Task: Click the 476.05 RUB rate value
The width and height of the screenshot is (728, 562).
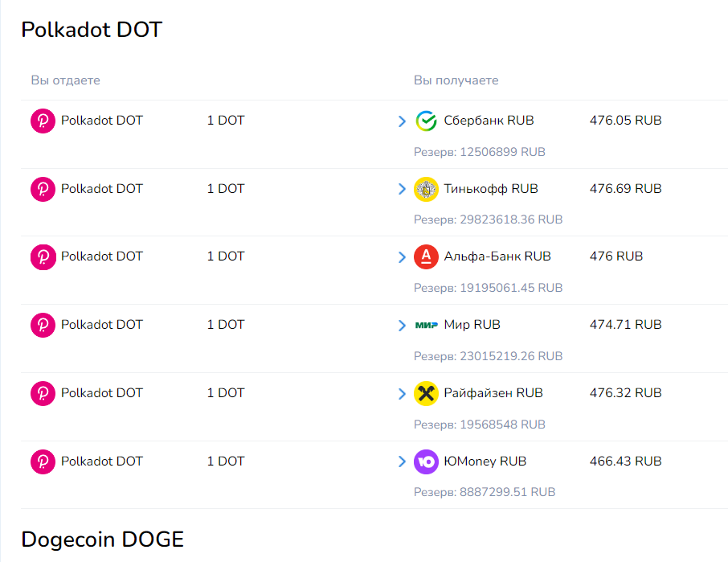Action: point(625,121)
